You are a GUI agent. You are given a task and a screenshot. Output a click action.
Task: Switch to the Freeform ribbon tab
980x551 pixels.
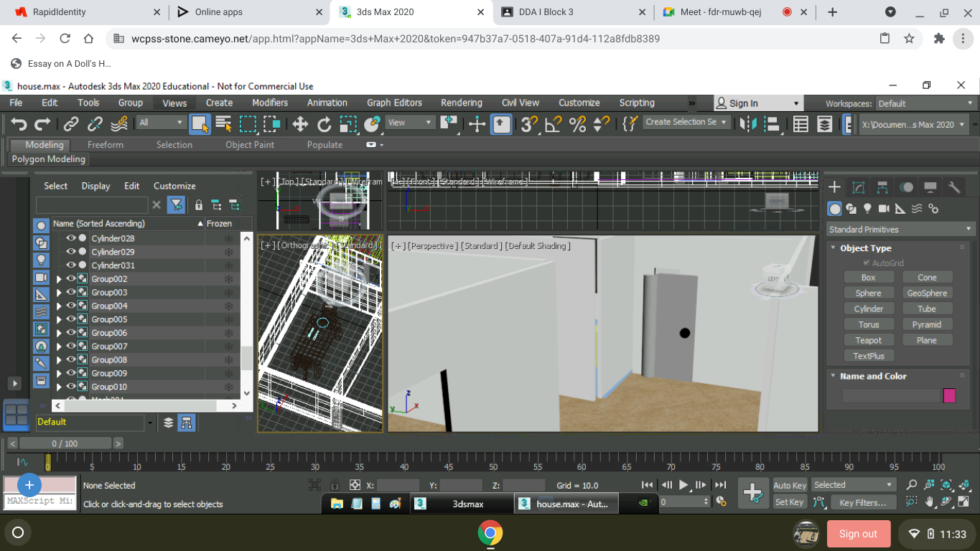(x=105, y=144)
